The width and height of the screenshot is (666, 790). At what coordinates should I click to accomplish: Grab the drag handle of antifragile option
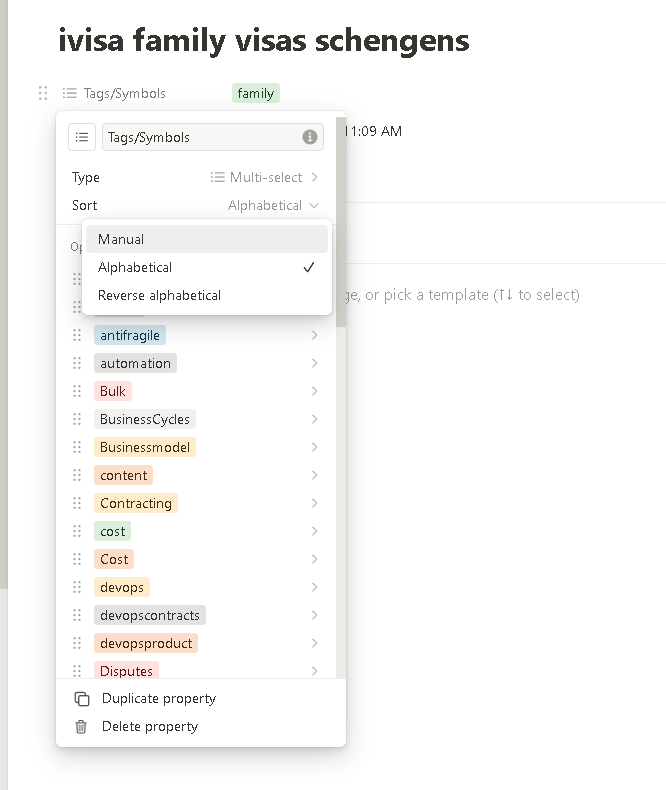tap(77, 335)
